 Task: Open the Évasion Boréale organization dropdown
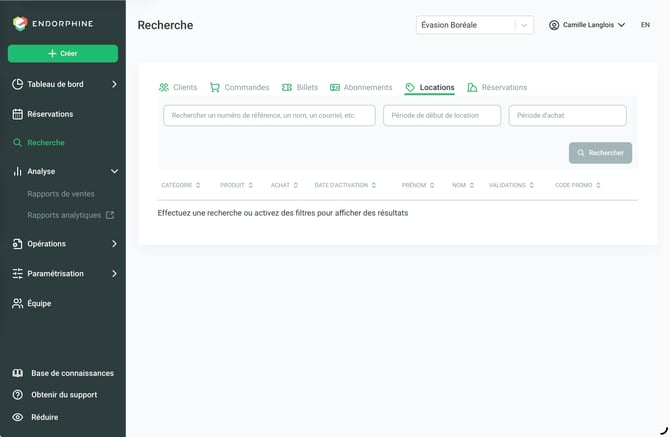pos(475,25)
